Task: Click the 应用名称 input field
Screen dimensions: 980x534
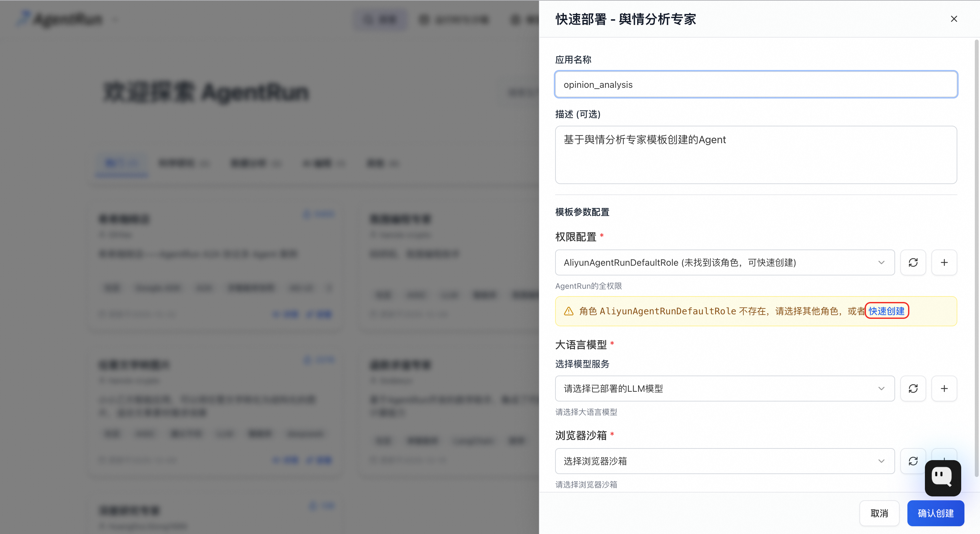Action: [756, 85]
